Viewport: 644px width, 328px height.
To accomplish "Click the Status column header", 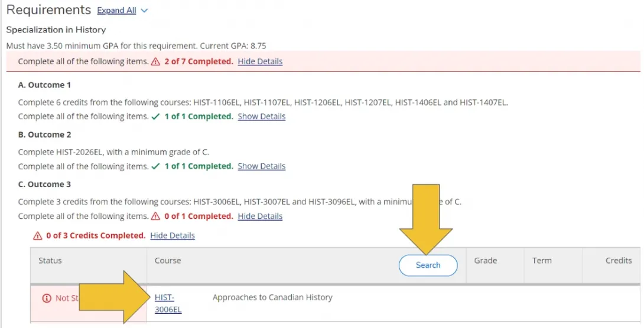I will pos(50,261).
